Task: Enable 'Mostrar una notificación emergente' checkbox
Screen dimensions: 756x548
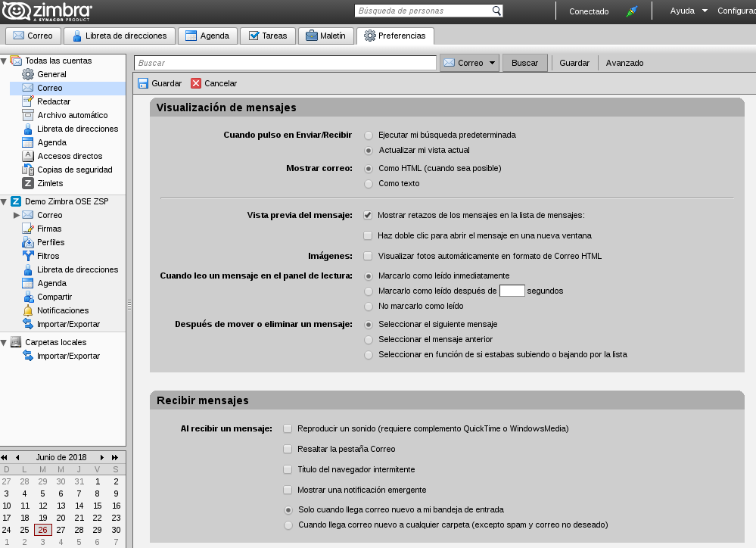Action: click(288, 490)
